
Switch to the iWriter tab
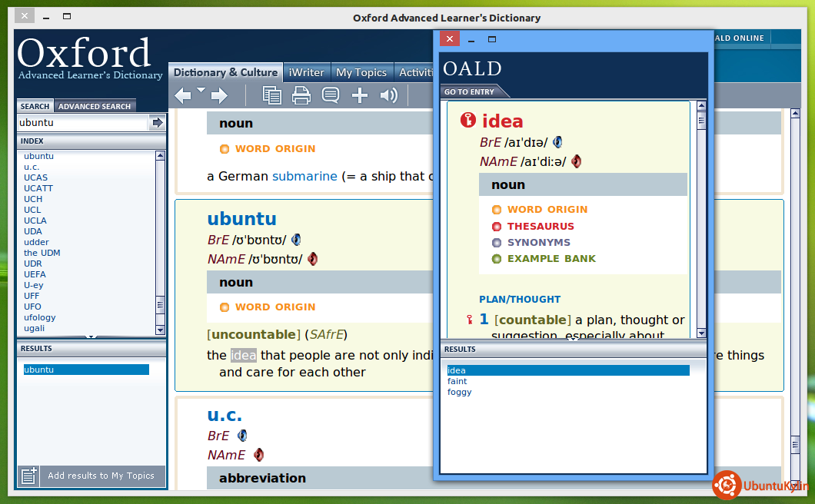306,72
